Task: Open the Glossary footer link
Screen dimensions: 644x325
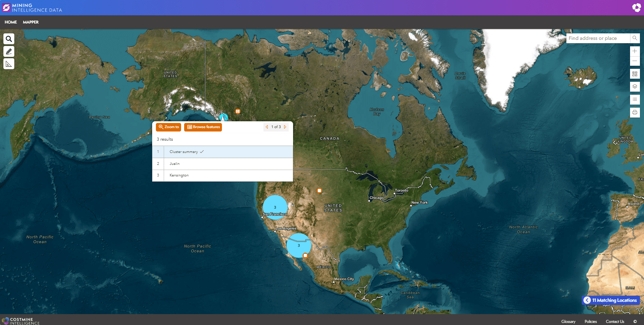Action: click(x=568, y=322)
